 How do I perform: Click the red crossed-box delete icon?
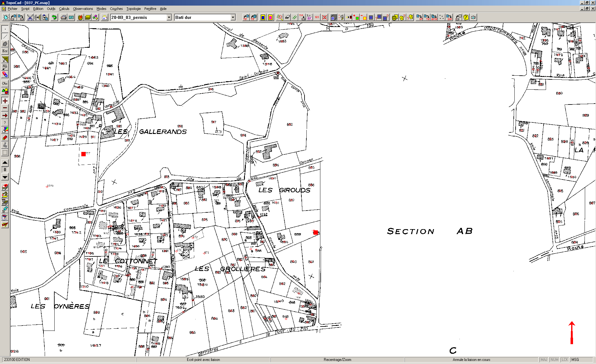pos(324,17)
